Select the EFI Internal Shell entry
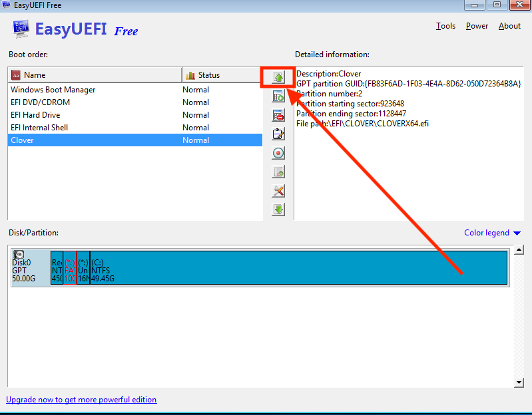 pyautogui.click(x=135, y=128)
